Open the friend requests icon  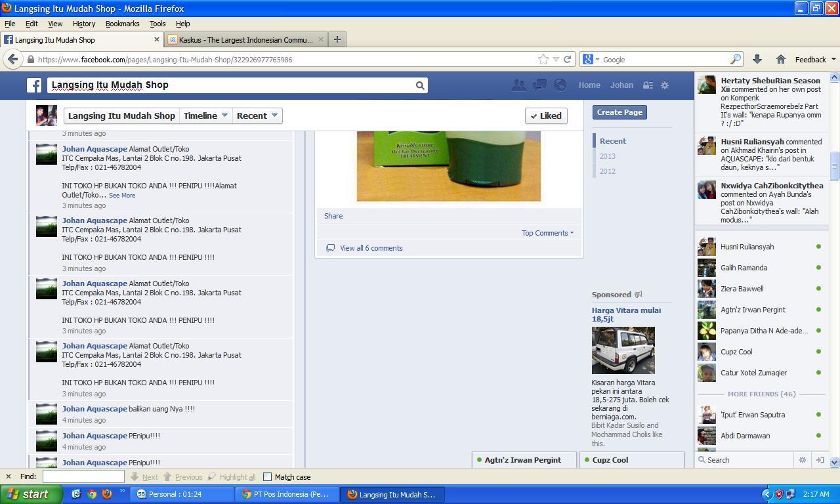pos(519,85)
